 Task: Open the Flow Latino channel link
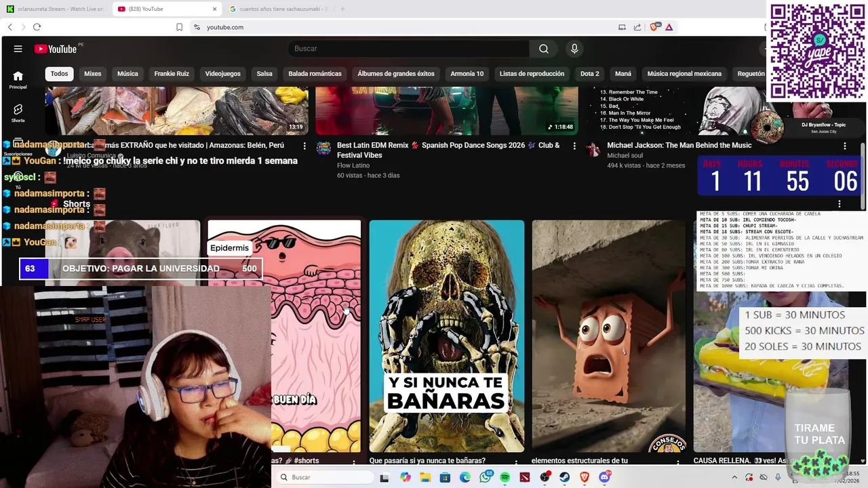click(x=353, y=165)
